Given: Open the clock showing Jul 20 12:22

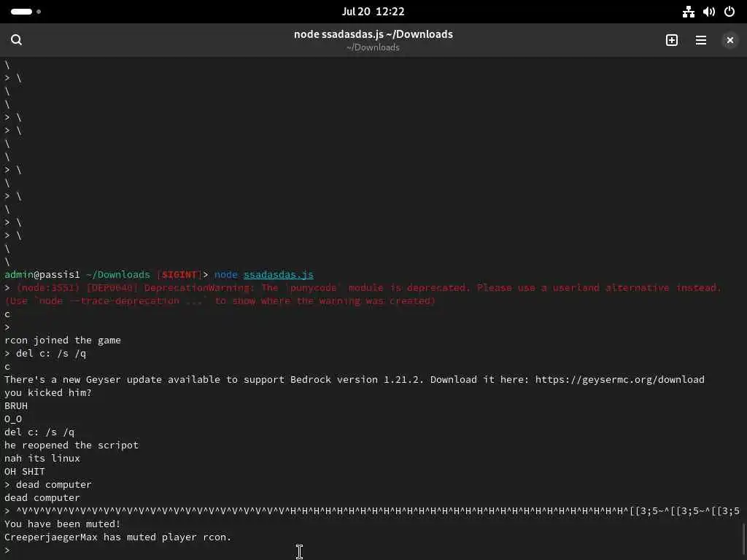Looking at the screenshot, I should point(373,12).
